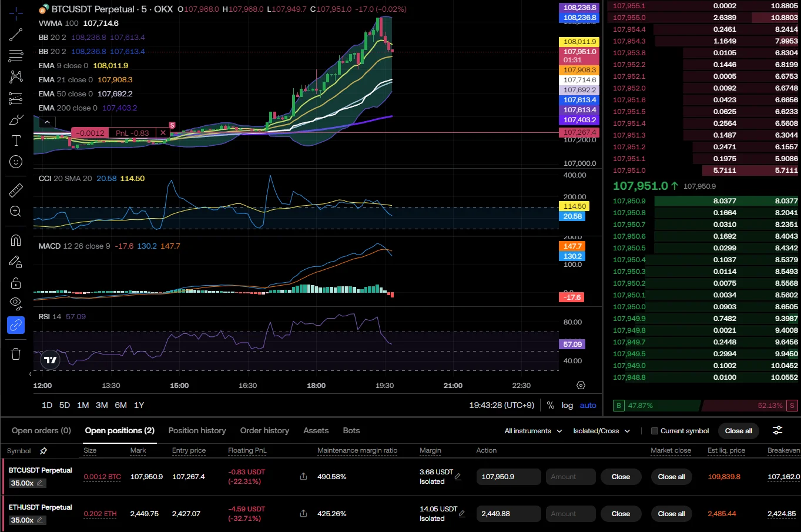This screenshot has height=532, width=801.
Task: Switch to the Position history tab
Action: [x=197, y=431]
